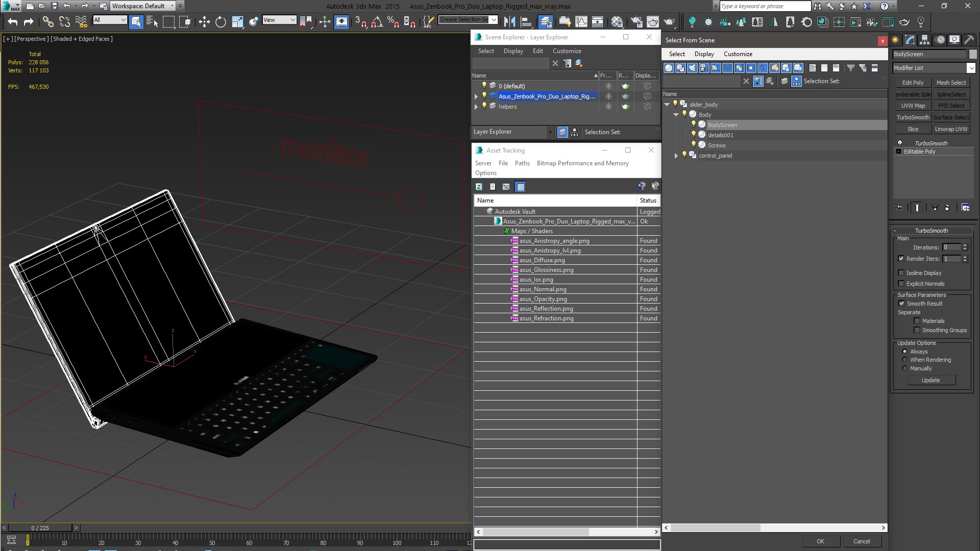This screenshot has width=980, height=551.
Task: Open Edit menu in Scene Explorer
Action: pyautogui.click(x=537, y=51)
